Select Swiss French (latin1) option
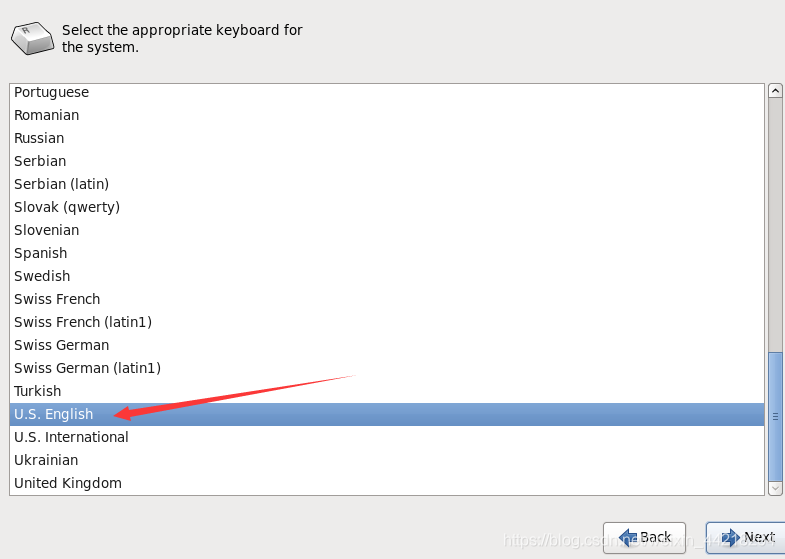 pos(83,322)
